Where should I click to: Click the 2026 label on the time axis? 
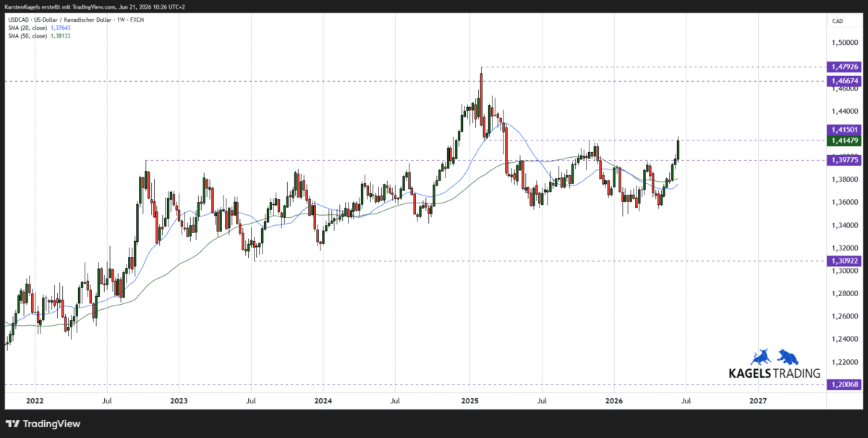tap(613, 400)
